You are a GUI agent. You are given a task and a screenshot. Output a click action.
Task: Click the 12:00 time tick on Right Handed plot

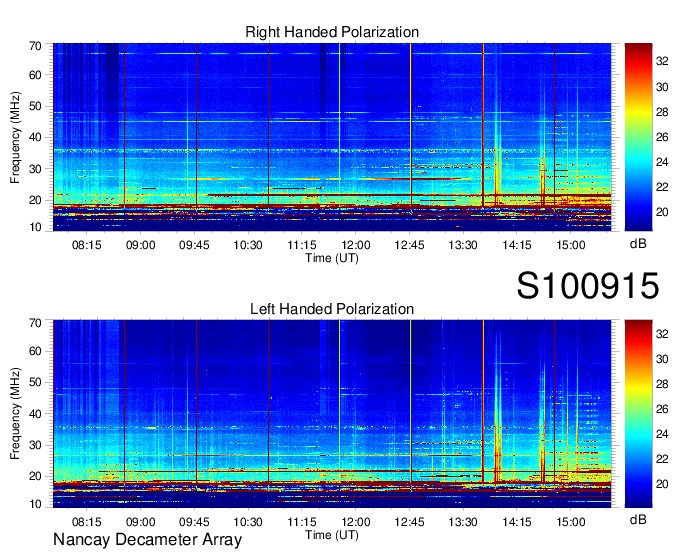click(x=356, y=245)
